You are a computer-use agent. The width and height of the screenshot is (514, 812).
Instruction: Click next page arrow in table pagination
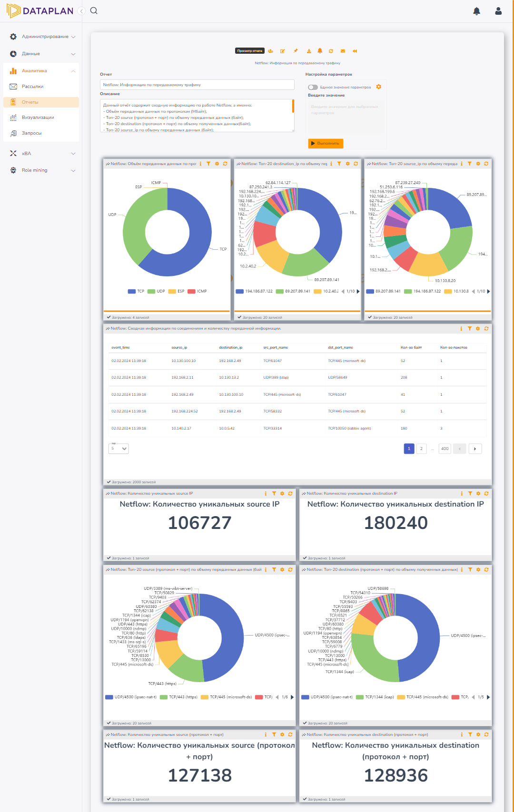click(475, 449)
